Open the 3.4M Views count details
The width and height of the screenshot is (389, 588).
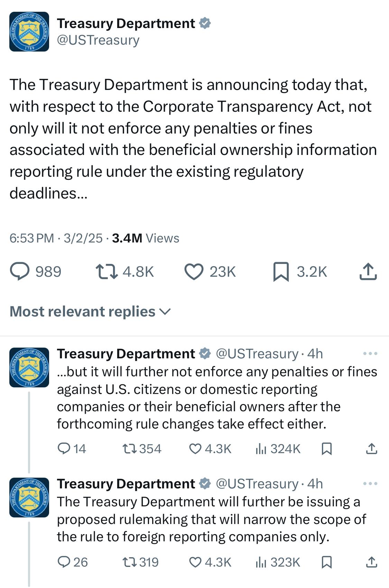[146, 238]
